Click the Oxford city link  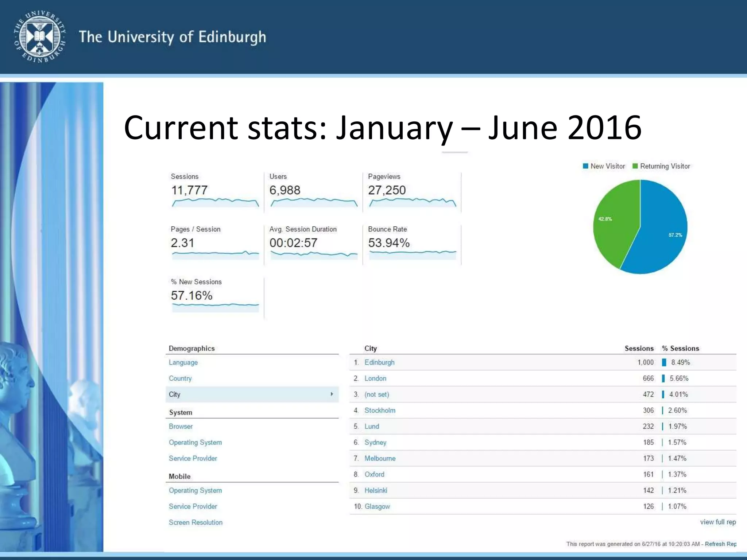coord(374,474)
